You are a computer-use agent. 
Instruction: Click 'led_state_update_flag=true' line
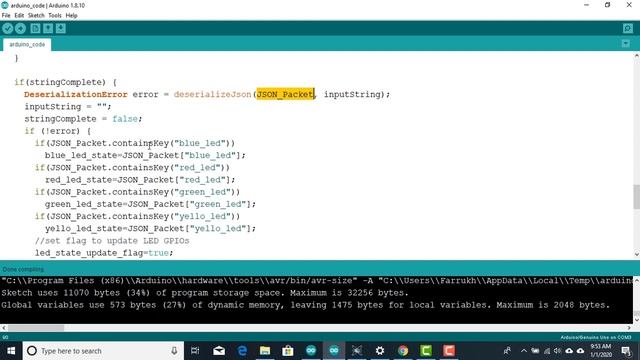pos(104,253)
